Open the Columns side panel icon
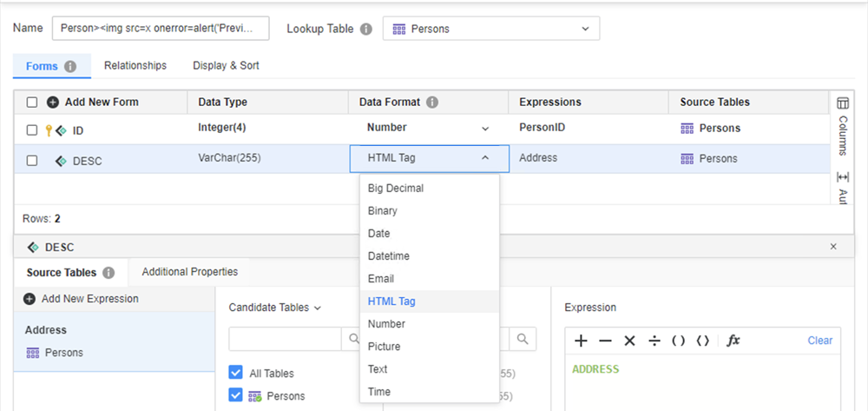 pos(842,103)
